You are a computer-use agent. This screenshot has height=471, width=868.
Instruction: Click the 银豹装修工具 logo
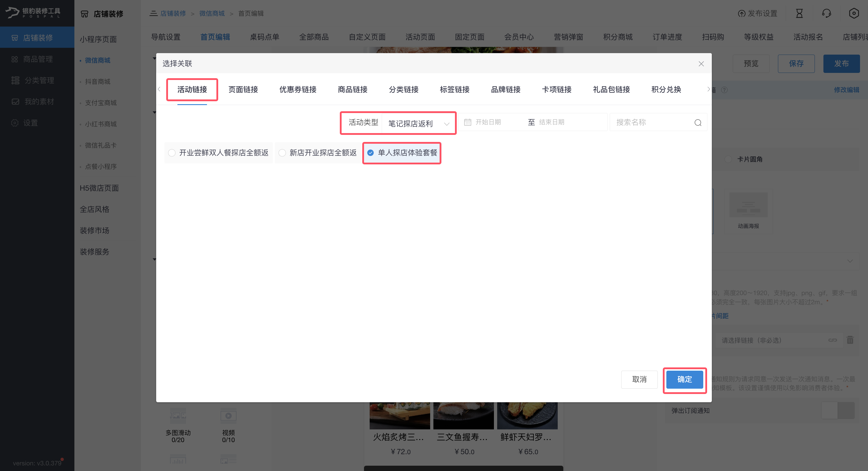pos(33,13)
